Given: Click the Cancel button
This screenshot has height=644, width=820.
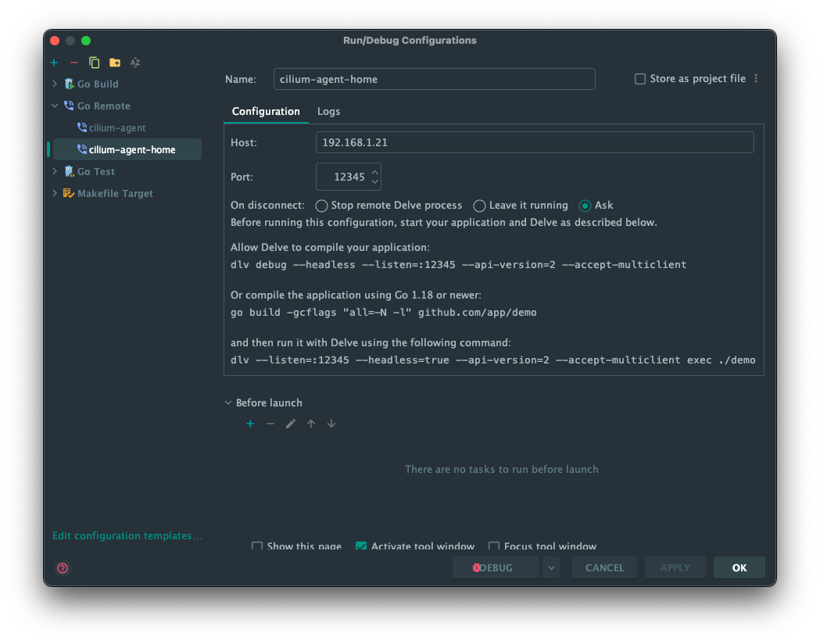Looking at the screenshot, I should tap(604, 568).
